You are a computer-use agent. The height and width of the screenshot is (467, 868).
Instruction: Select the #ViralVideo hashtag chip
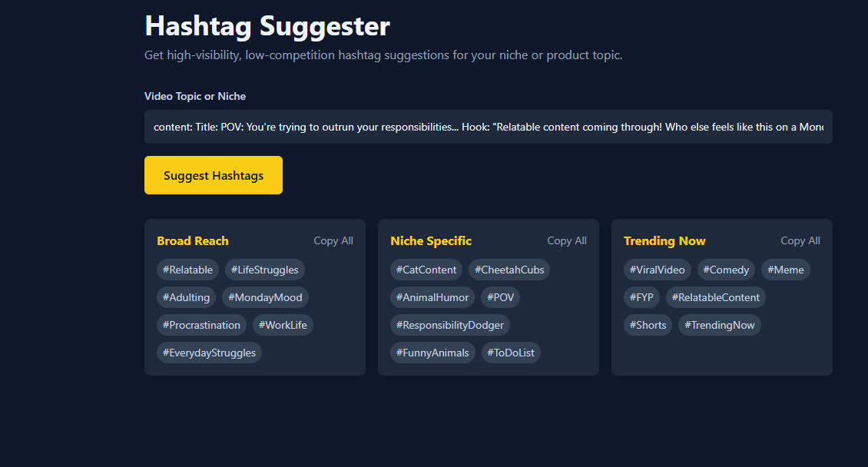658,270
